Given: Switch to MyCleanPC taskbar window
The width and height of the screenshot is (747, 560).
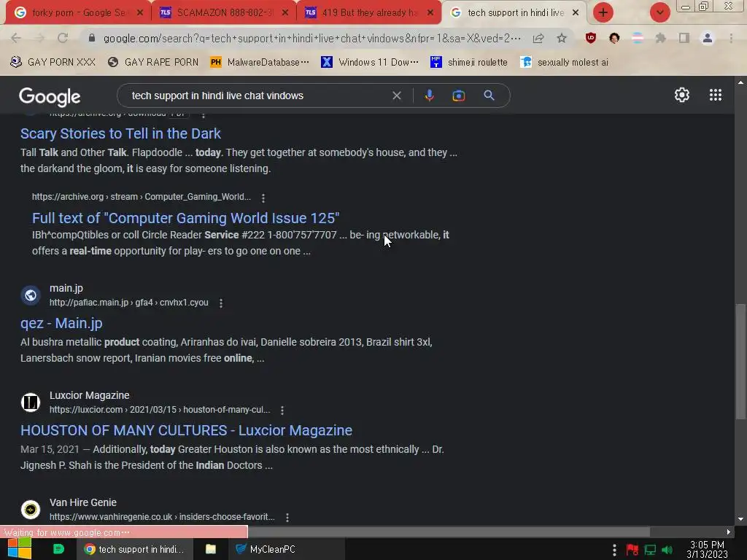Looking at the screenshot, I should 286,549.
